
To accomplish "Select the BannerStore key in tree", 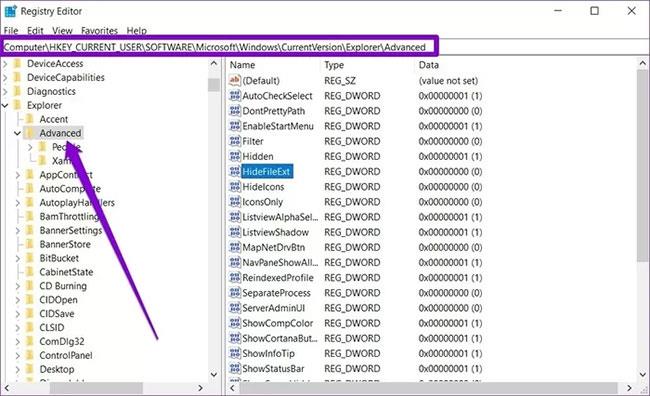I will click(65, 244).
